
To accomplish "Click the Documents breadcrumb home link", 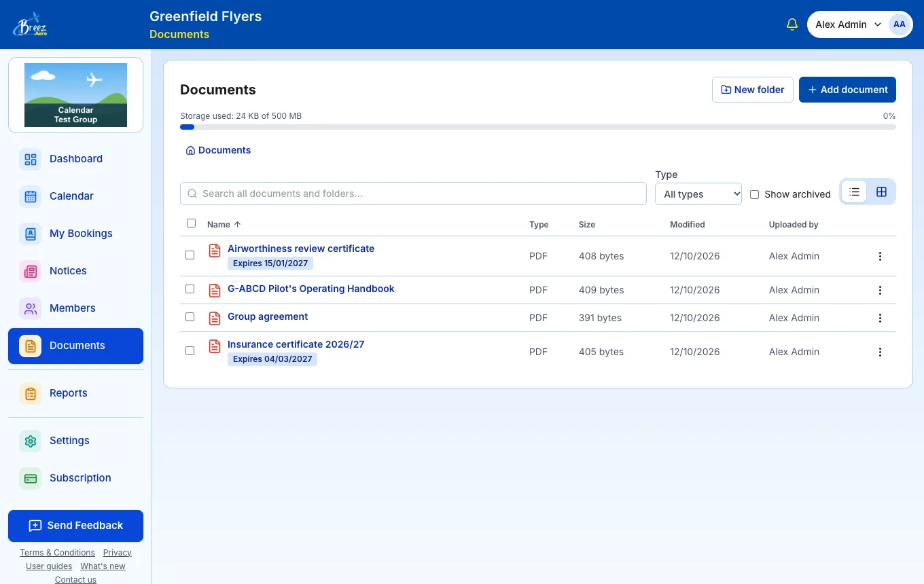I will (218, 150).
